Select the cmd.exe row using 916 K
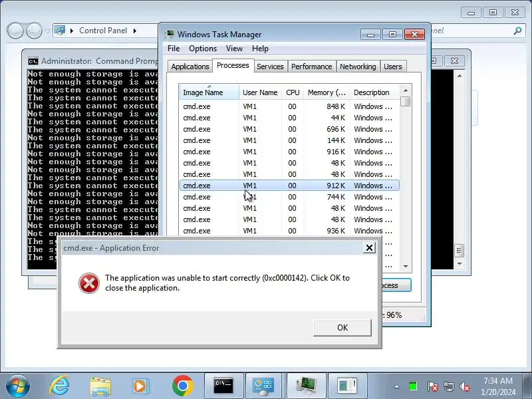The height and width of the screenshot is (399, 532). click(x=289, y=152)
